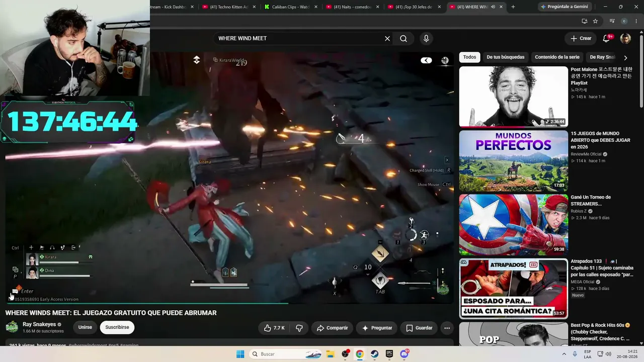Show hidden system tray icons
The width and height of the screenshot is (644, 362).
(564, 354)
